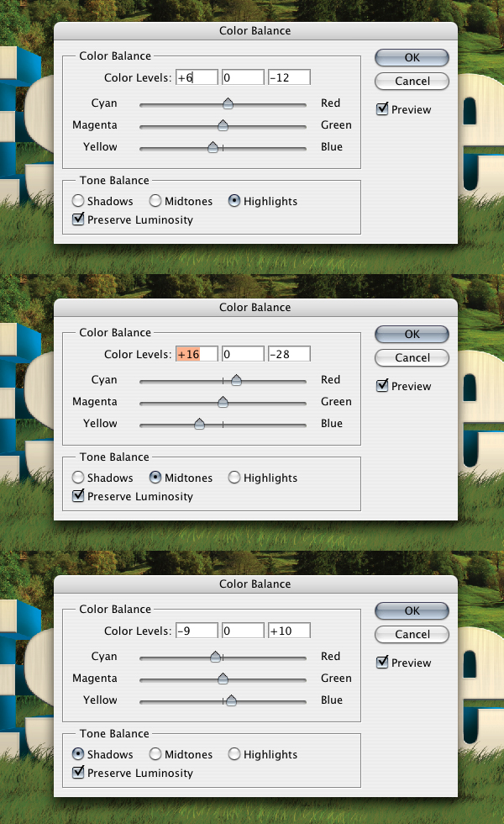Click Cyan-Red slider handle in +6 dialog
The image size is (504, 824).
(228, 103)
